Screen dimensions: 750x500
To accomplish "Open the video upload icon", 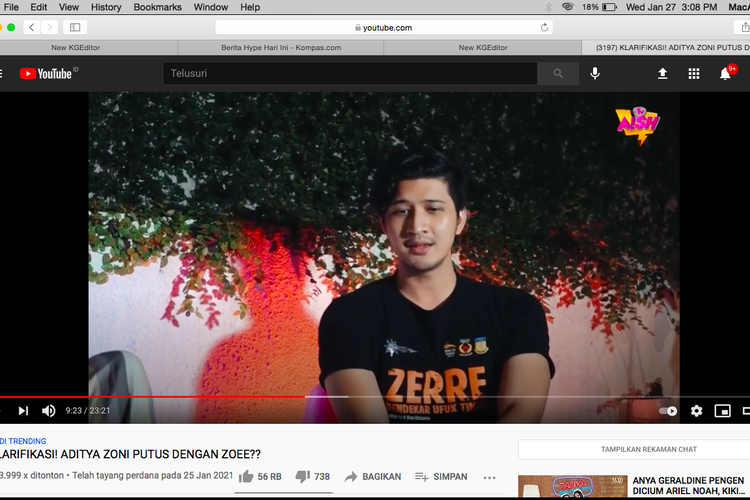I will [x=662, y=73].
